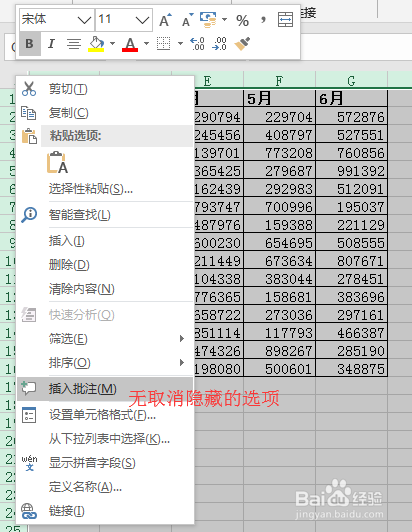
Task: Decrease font size with the smaller A icon
Action: 187,20
